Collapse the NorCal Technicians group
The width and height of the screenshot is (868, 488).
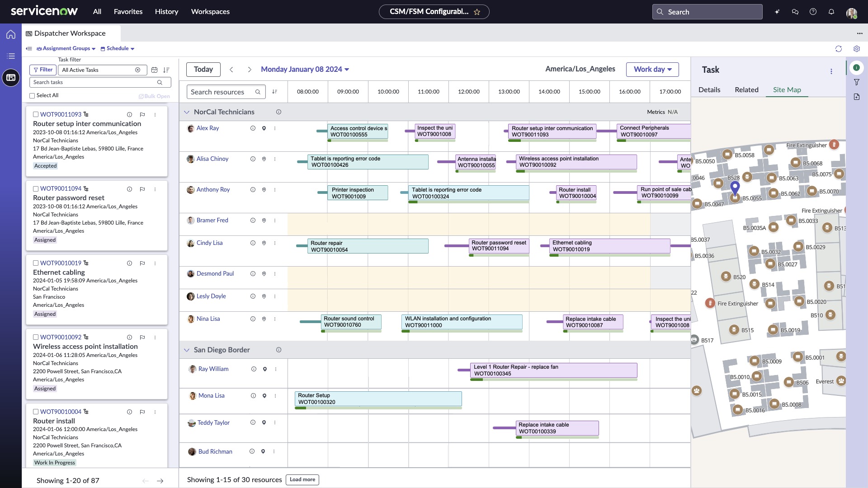[x=186, y=112]
